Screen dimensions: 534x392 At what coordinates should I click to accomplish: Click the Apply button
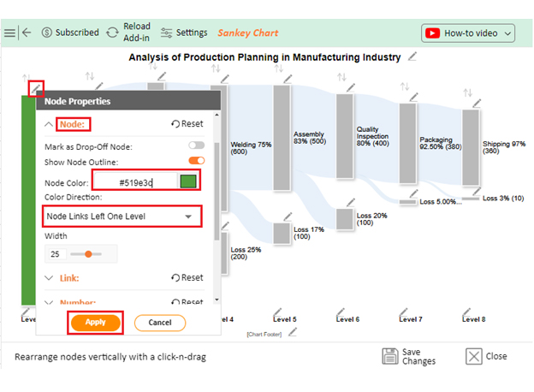[96, 322]
